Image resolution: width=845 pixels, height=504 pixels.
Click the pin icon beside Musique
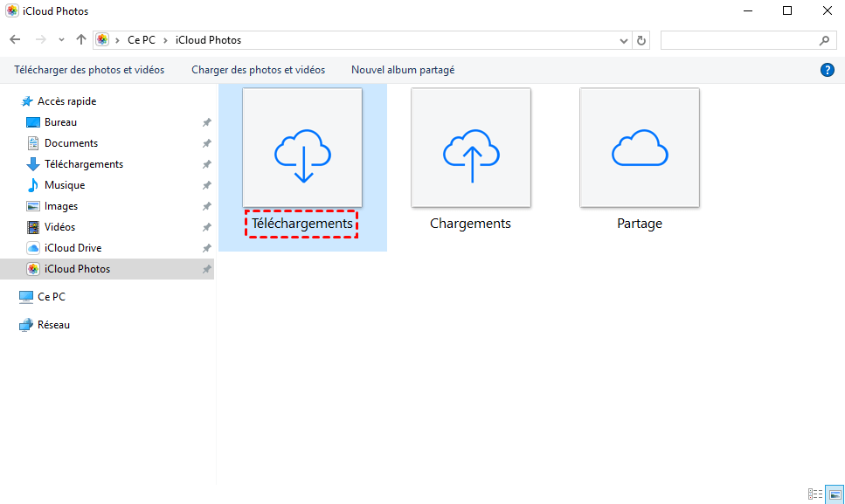point(206,186)
